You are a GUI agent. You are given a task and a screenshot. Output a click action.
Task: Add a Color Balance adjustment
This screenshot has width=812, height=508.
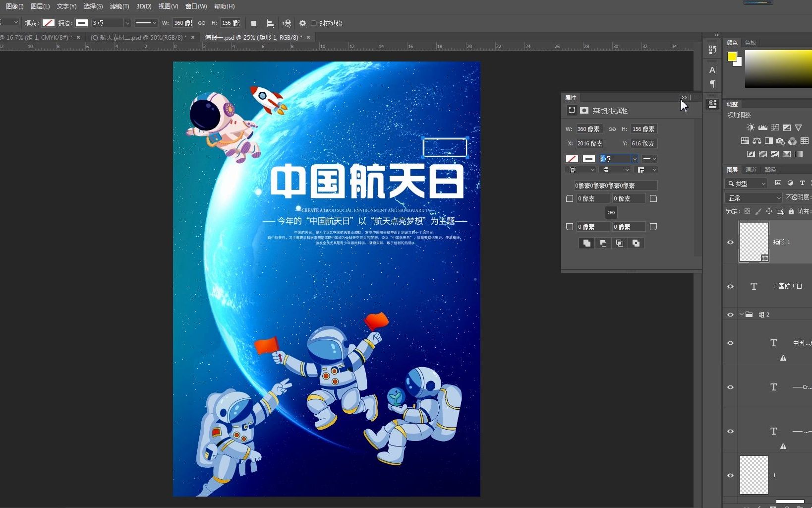coord(756,141)
